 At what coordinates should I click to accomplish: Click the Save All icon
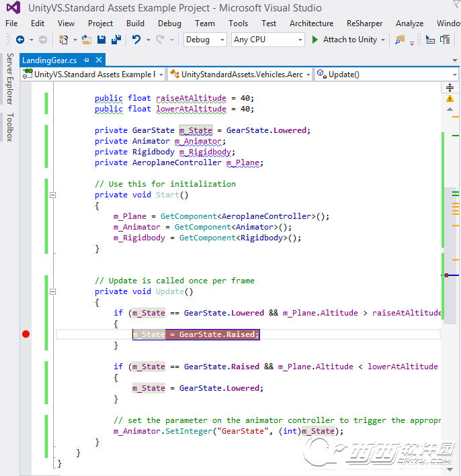(116, 40)
